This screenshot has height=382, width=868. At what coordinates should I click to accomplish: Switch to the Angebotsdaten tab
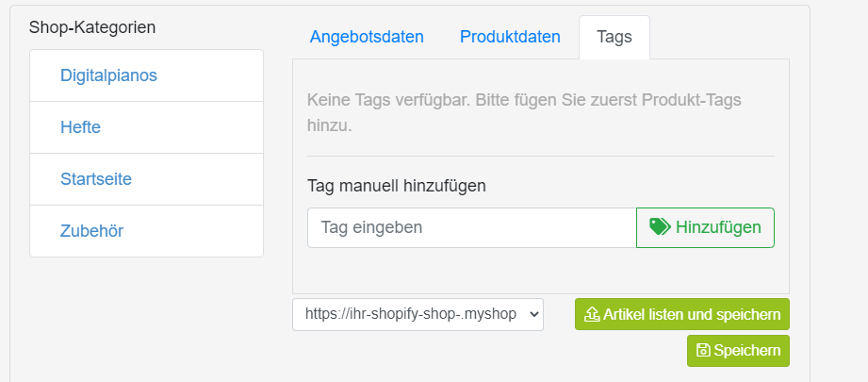pyautogui.click(x=367, y=37)
